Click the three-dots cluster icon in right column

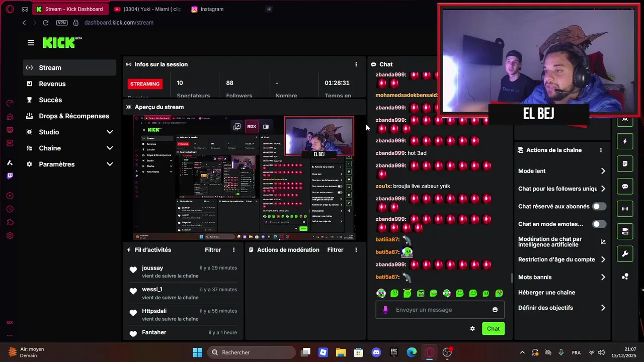(x=625, y=277)
